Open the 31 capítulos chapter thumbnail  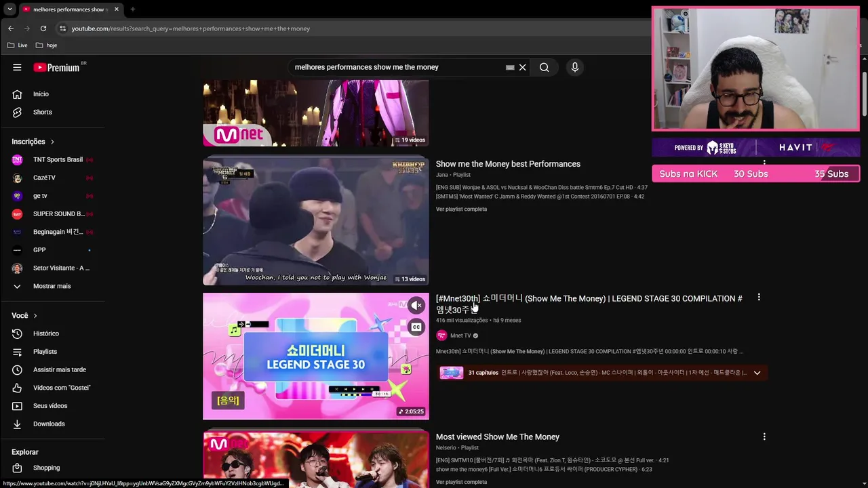(x=451, y=373)
